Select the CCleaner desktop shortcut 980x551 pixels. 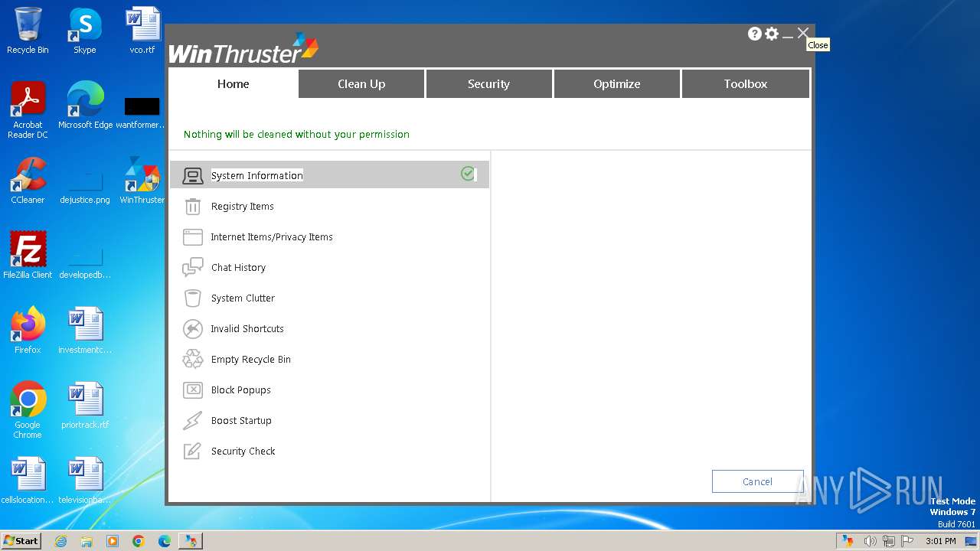coord(28,181)
